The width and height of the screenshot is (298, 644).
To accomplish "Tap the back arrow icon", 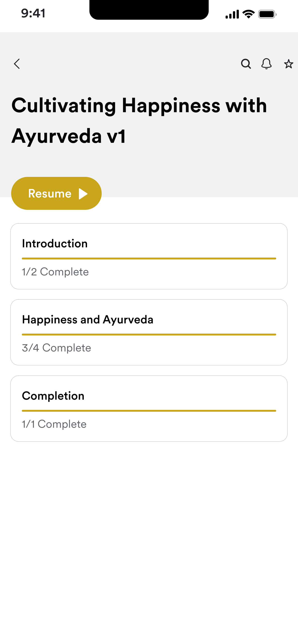I will 17,64.
